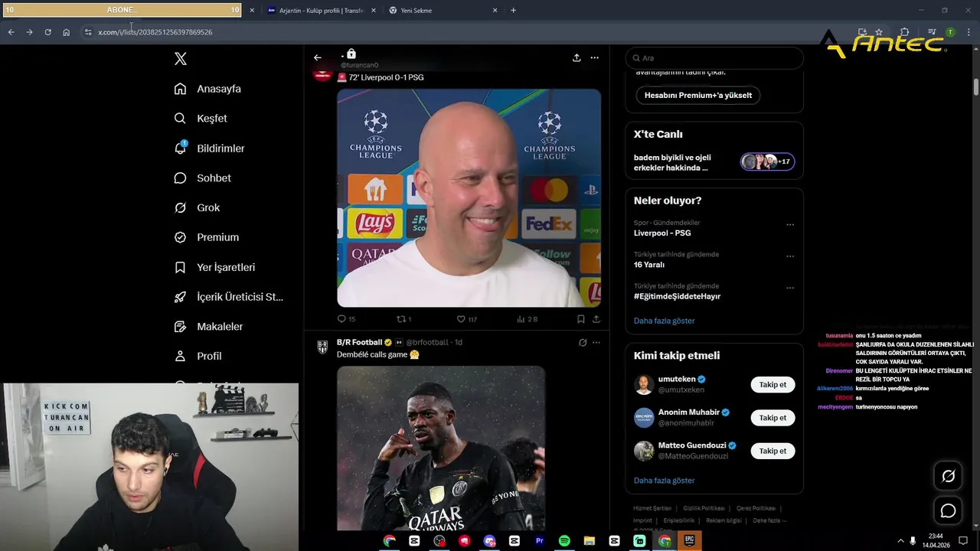Screen dimensions: 980x551
Task: Open the B/R Football profile avatar
Action: [x=322, y=347]
